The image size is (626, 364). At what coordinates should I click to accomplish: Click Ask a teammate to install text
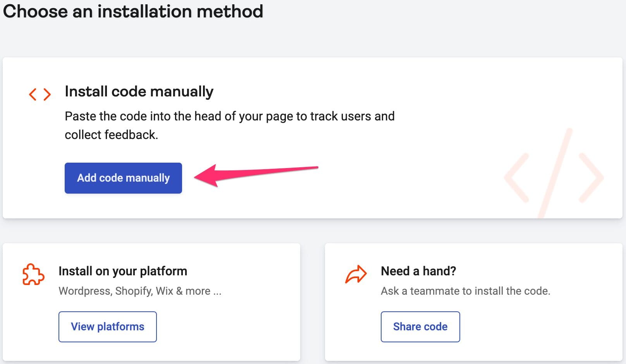coord(466,291)
